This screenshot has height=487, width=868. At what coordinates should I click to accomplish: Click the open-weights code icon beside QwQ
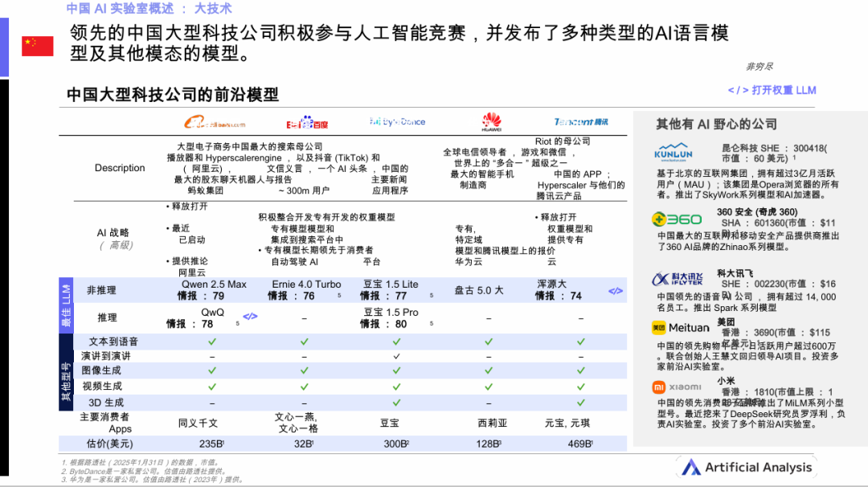click(250, 317)
